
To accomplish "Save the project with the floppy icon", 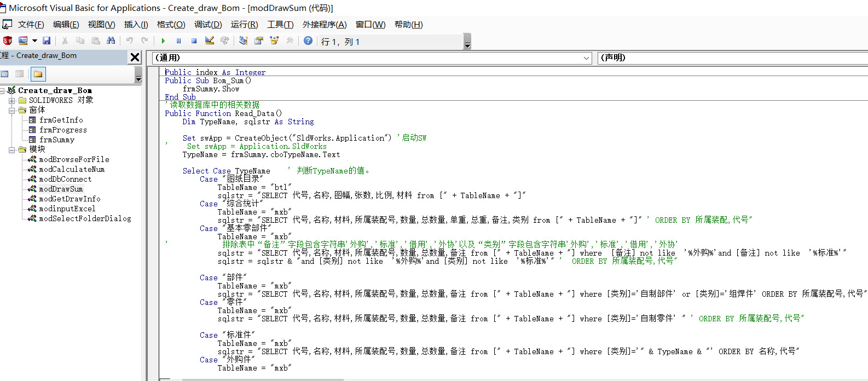I will tap(47, 41).
